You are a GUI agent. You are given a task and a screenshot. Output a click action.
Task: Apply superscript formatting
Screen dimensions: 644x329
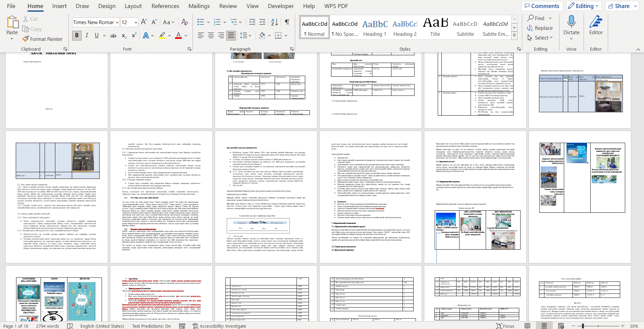134,36
